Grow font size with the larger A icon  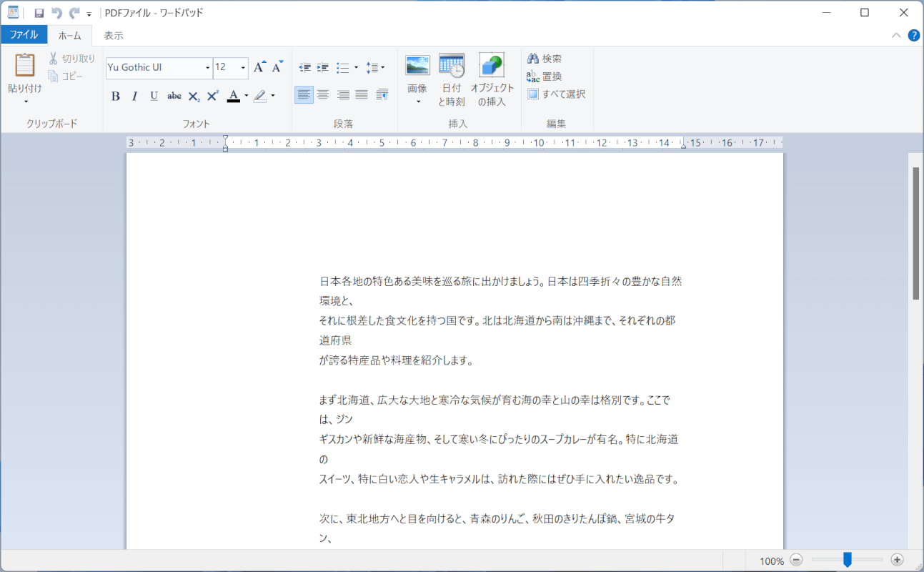pos(259,67)
